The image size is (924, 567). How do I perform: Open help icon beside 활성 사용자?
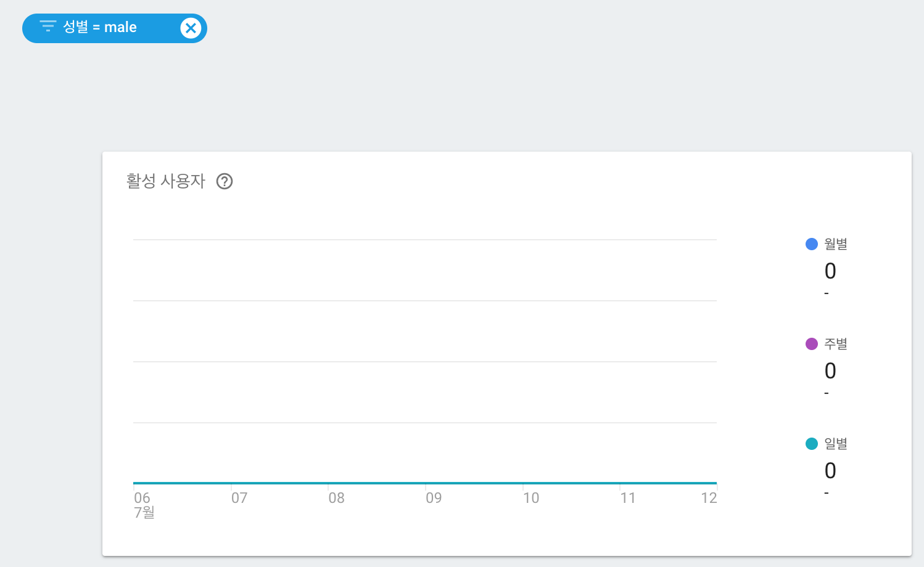(225, 181)
